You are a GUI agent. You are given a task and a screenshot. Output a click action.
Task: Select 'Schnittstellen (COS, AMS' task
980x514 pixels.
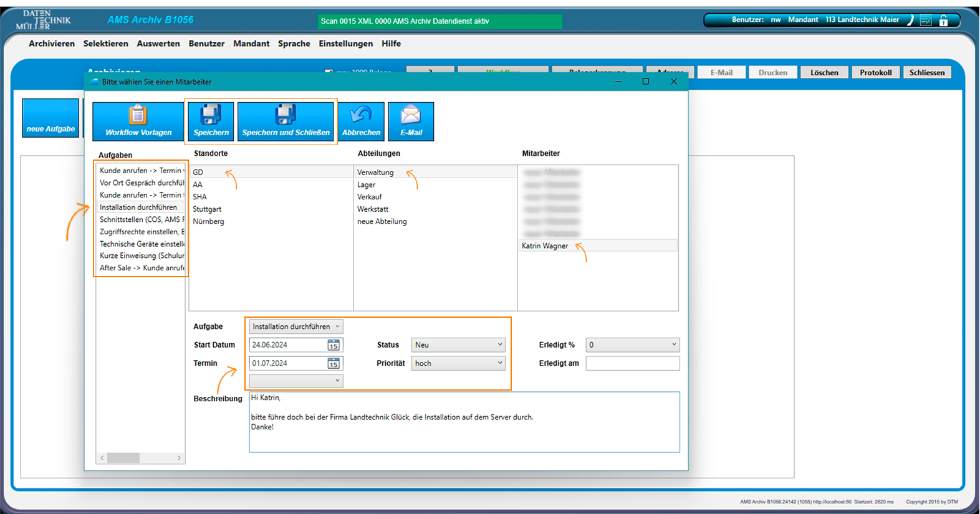pyautogui.click(x=141, y=219)
